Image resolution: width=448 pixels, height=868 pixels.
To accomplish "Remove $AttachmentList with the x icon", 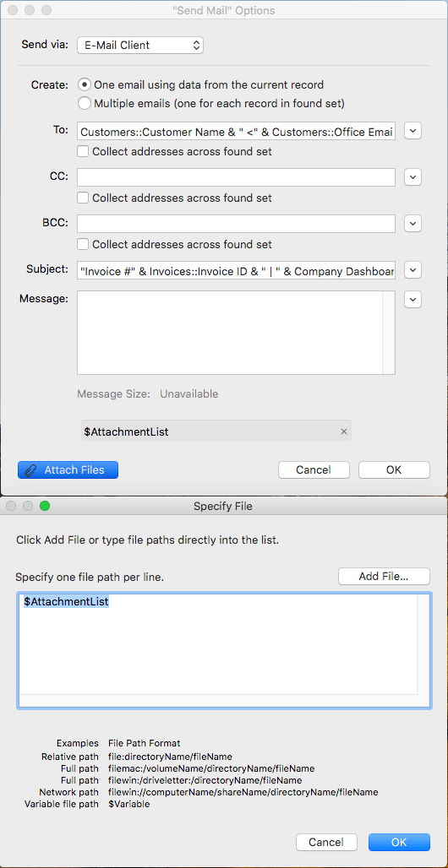I will coord(344,431).
